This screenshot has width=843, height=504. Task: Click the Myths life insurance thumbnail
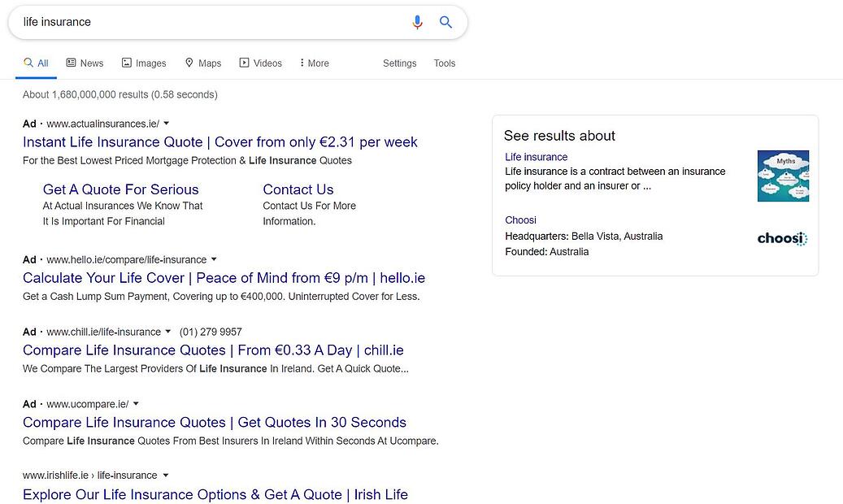point(783,176)
